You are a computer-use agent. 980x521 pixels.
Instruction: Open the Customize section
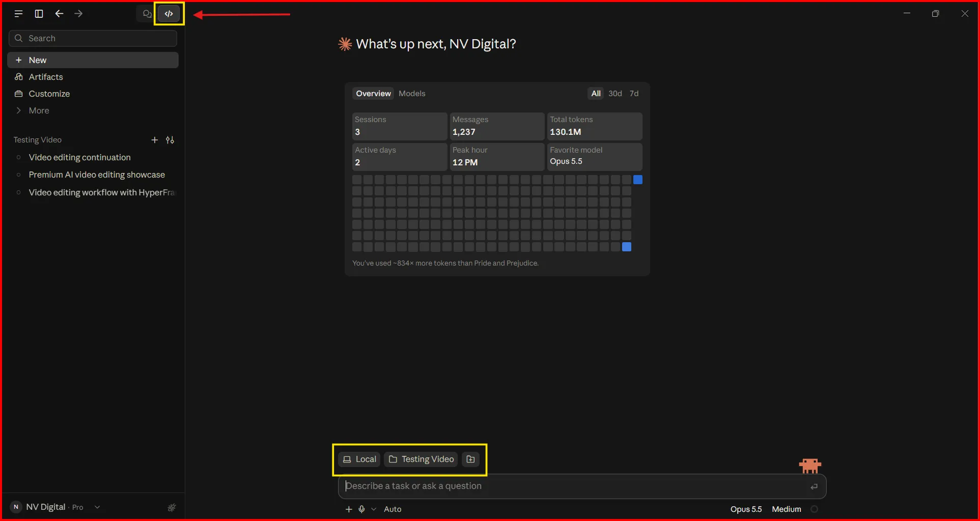[x=93, y=94]
